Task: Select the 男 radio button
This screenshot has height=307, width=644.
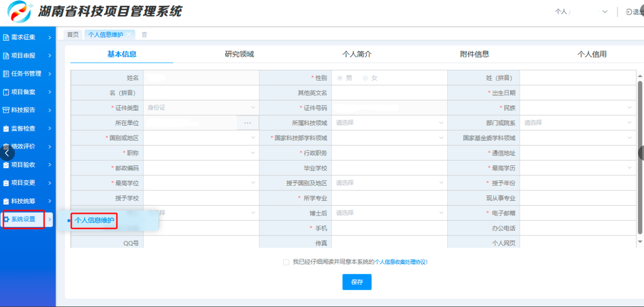Action: coord(340,78)
